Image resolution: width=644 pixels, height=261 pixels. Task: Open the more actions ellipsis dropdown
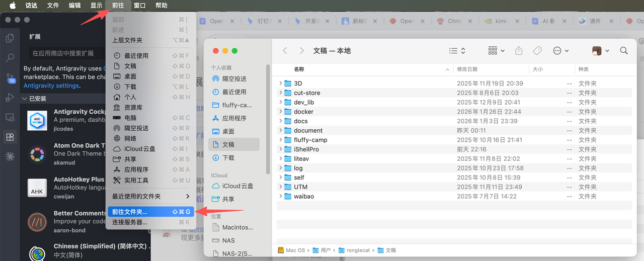pos(560,51)
